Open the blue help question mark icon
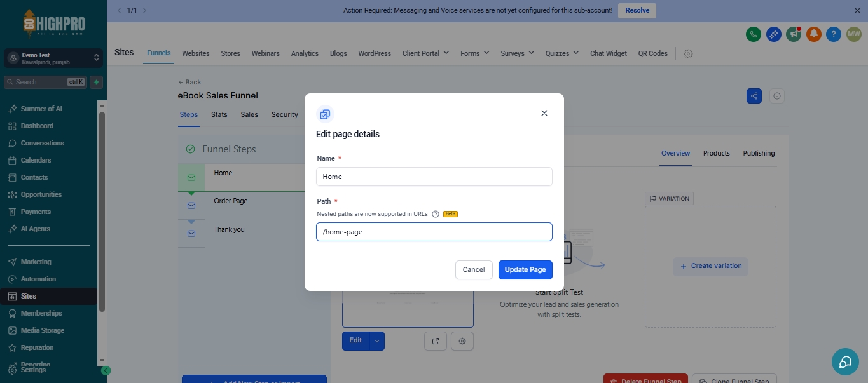Image resolution: width=868 pixels, height=383 pixels. coord(834,34)
